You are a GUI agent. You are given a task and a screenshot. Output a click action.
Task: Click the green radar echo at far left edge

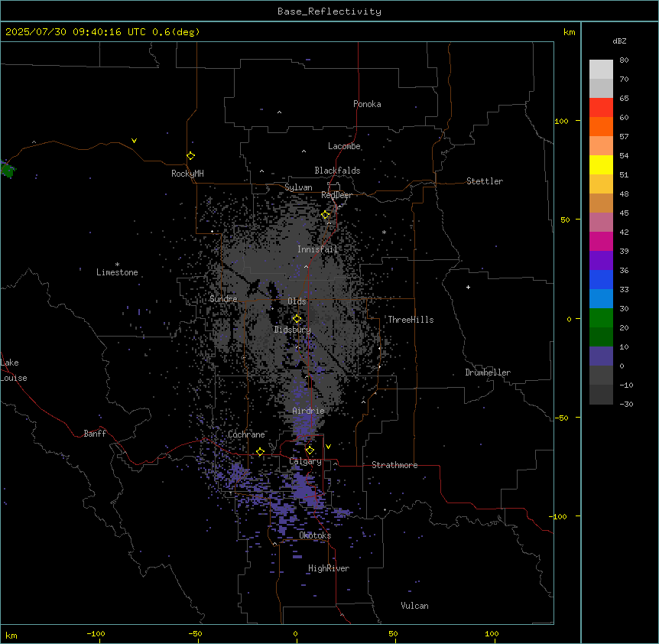coord(7,171)
